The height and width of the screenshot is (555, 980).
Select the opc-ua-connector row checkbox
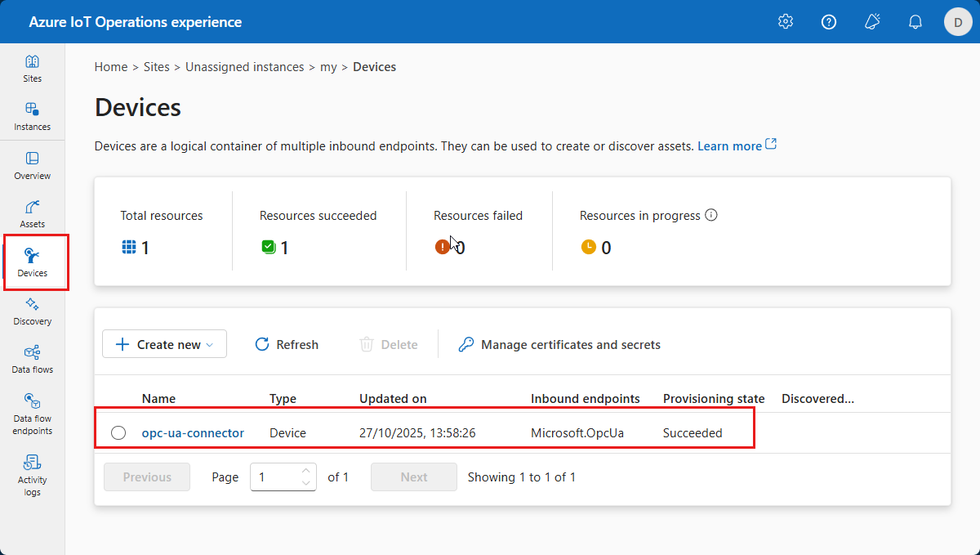(118, 432)
